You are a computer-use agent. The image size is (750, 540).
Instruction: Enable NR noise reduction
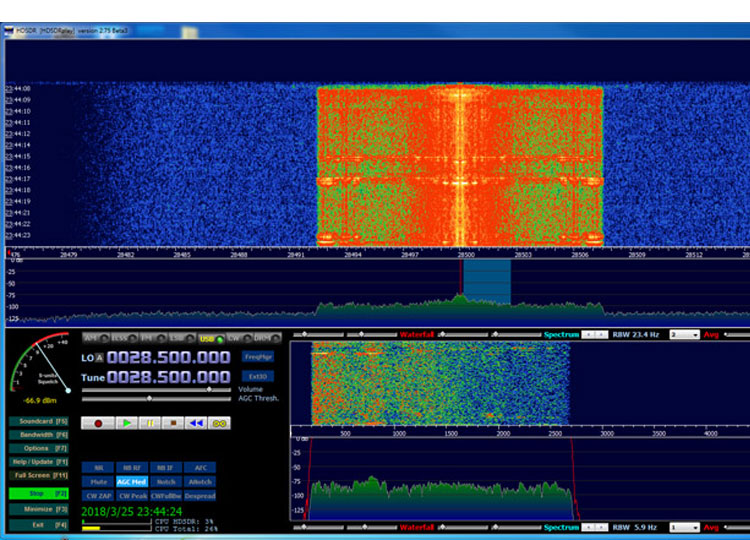point(99,468)
